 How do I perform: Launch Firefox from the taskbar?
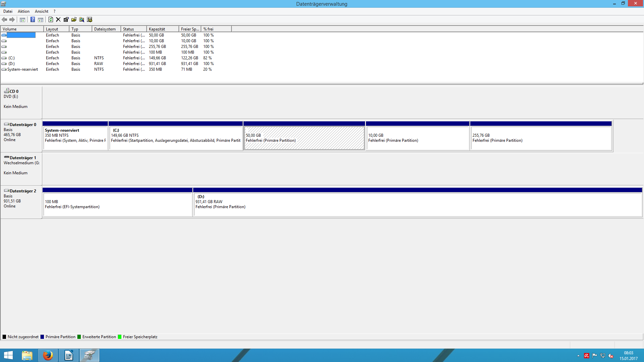click(x=48, y=355)
